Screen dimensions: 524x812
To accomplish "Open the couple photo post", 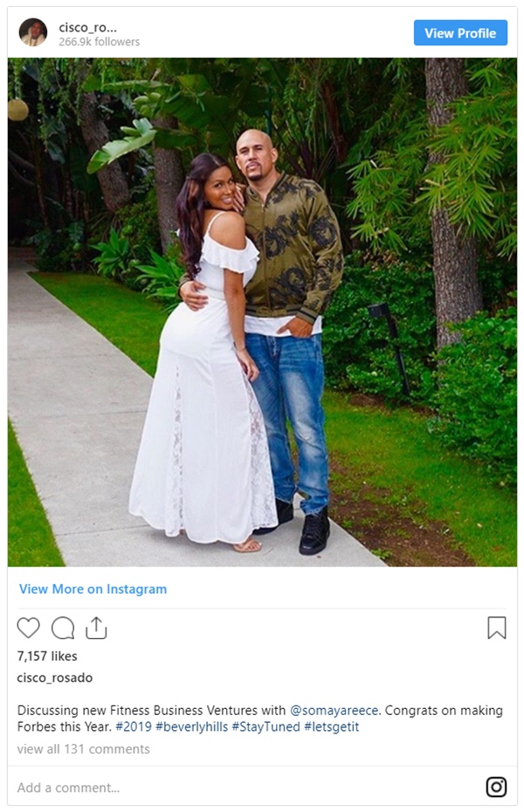I will (x=262, y=312).
